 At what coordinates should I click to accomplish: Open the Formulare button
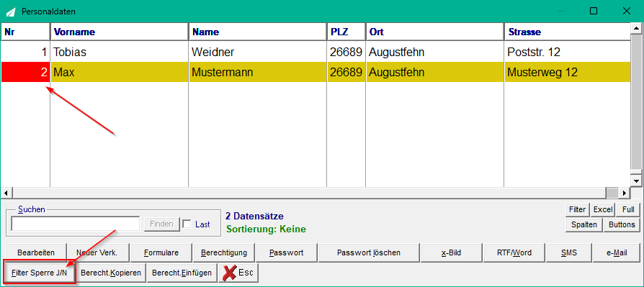click(161, 252)
